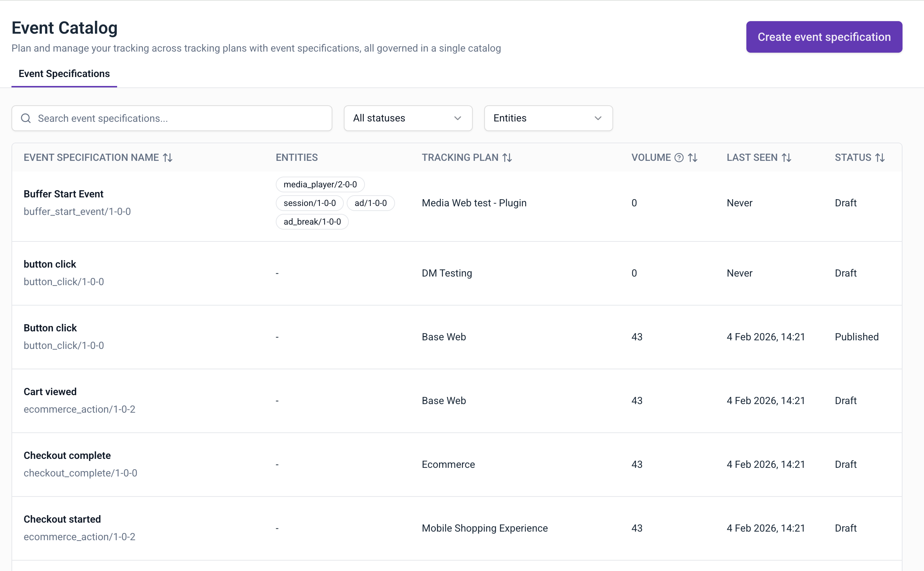This screenshot has height=571, width=924.
Task: Click the All statuses chevron arrow
Action: click(x=457, y=118)
